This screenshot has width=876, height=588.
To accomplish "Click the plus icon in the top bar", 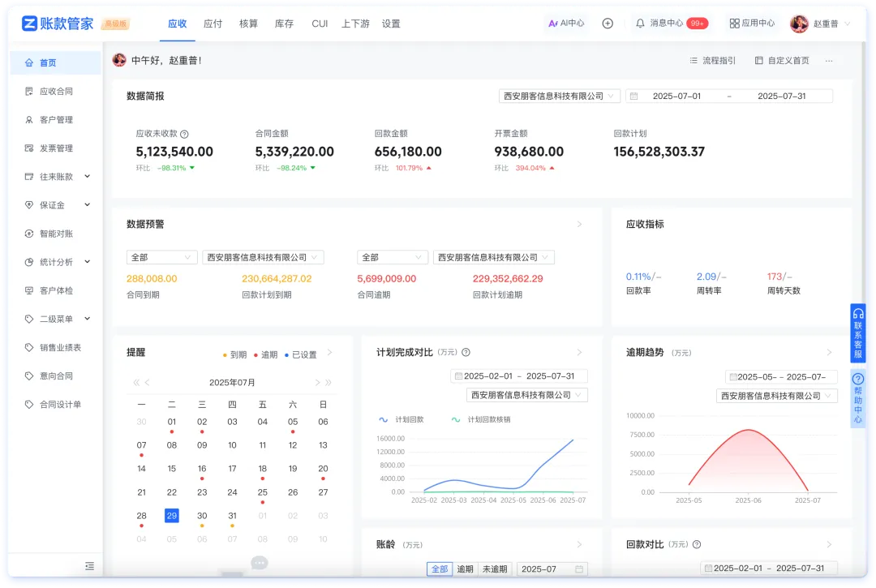I will (608, 24).
